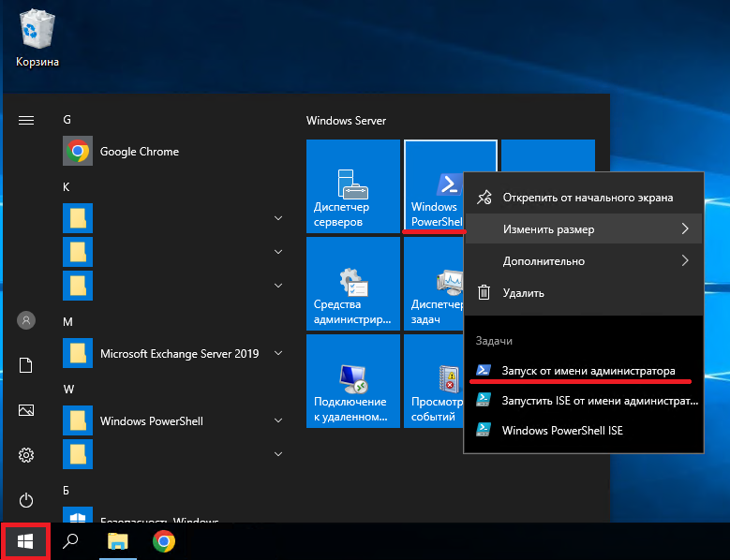Click Microsoft Exchange Server 2019 folder

tap(173, 353)
